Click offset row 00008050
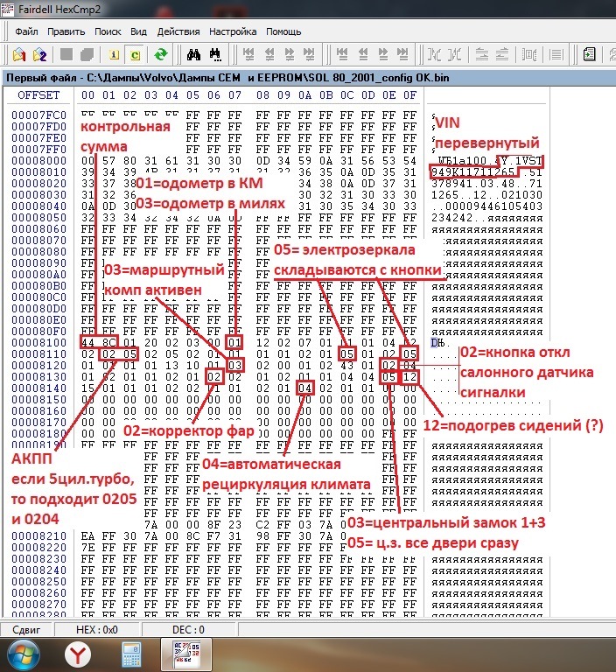The image size is (616, 672). pyautogui.click(x=39, y=218)
